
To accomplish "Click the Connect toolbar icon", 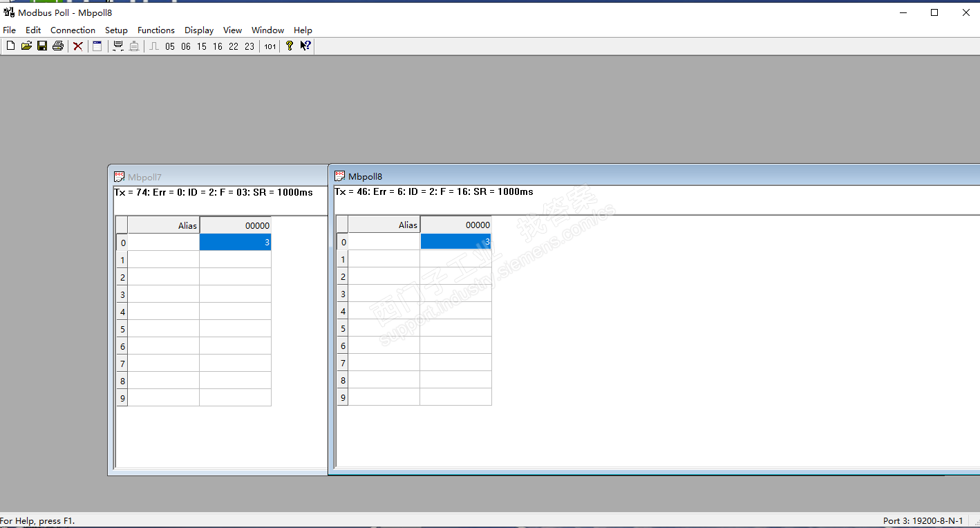I will point(118,46).
